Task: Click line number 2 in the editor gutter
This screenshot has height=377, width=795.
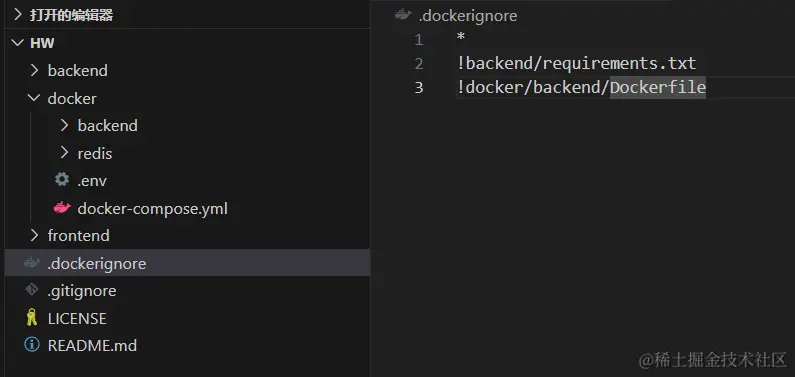Action: click(x=419, y=64)
